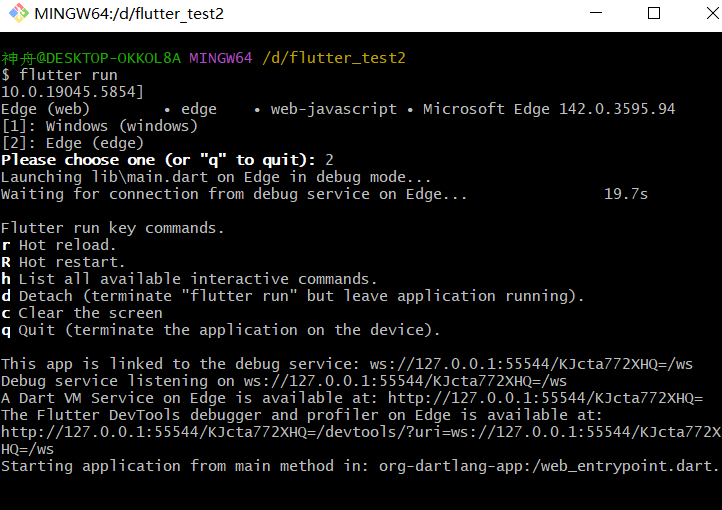Click the 'c Clear the screen' line
The image size is (722, 510).
click(x=81, y=313)
